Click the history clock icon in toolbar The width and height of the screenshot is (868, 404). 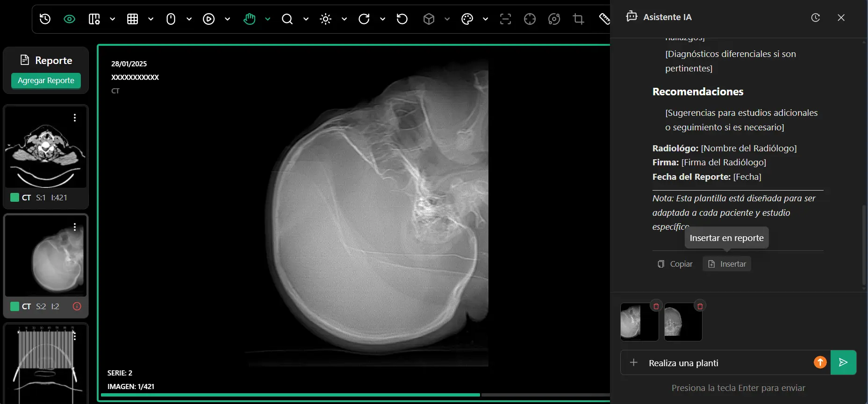click(x=45, y=19)
